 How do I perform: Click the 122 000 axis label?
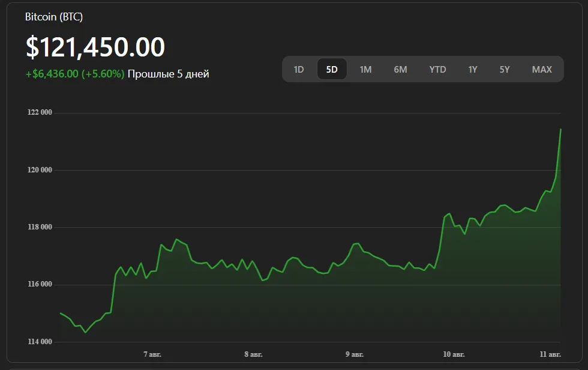(40, 112)
